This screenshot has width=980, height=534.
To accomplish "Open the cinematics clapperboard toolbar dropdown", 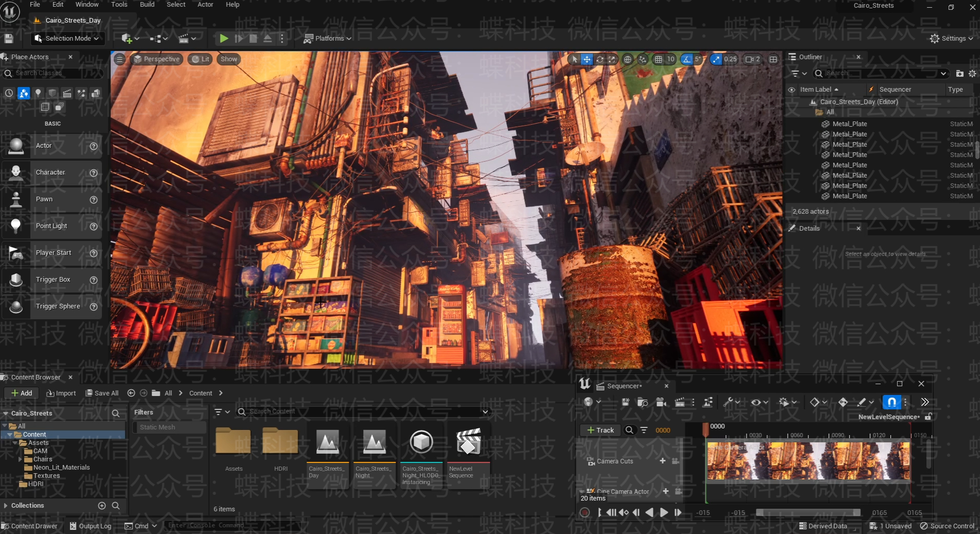I will [187, 38].
